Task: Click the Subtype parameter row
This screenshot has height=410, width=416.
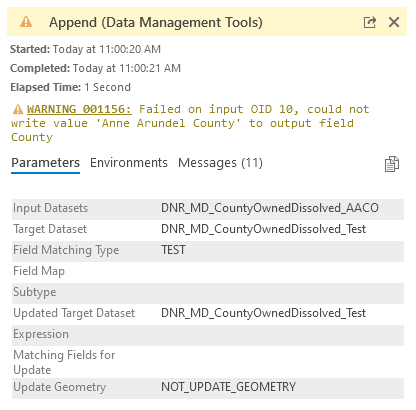Action: [x=208, y=292]
